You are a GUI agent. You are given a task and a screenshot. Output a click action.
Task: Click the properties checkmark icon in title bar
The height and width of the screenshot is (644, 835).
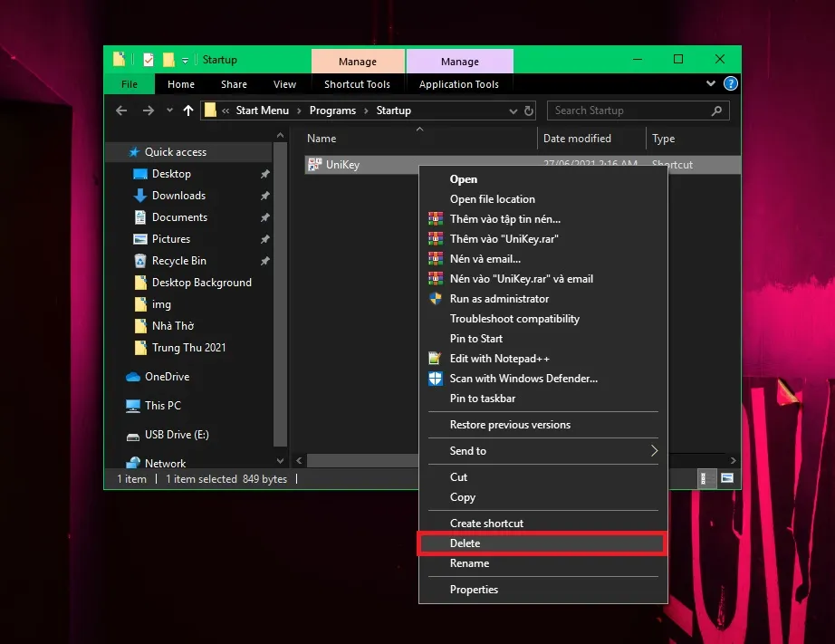(148, 60)
